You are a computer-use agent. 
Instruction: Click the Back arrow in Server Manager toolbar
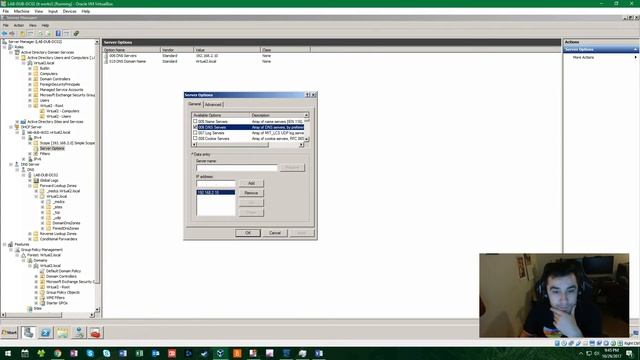click(4, 33)
